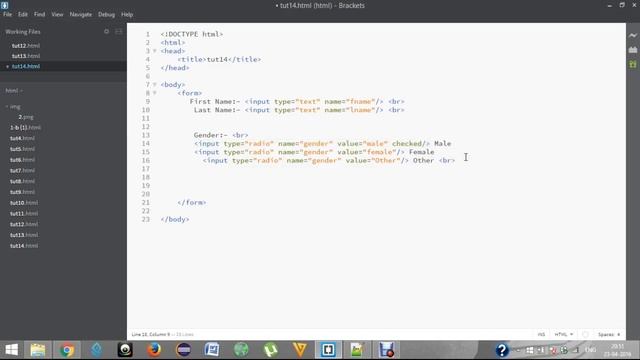Open the Help menu
The image size is (640, 360).
pyautogui.click(x=127, y=14)
